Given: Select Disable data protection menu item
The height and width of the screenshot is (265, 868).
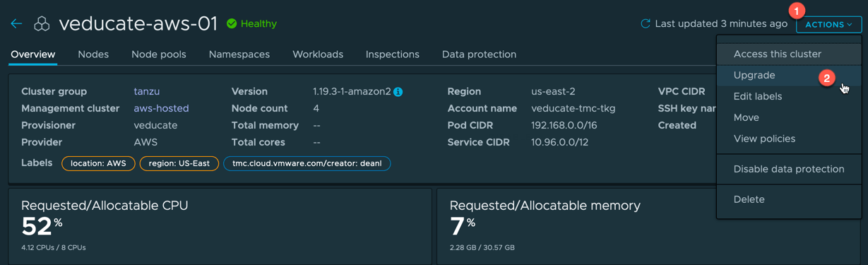Looking at the screenshot, I should 789,169.
